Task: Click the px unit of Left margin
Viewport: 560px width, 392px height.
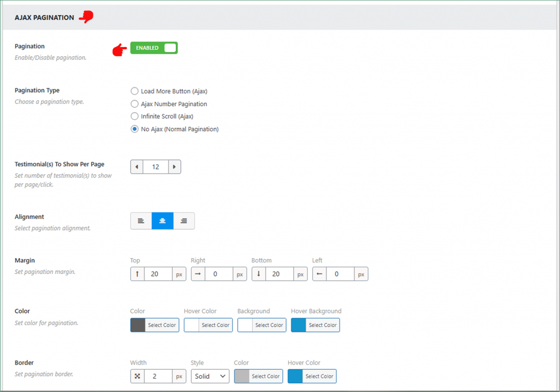Action: pos(361,274)
